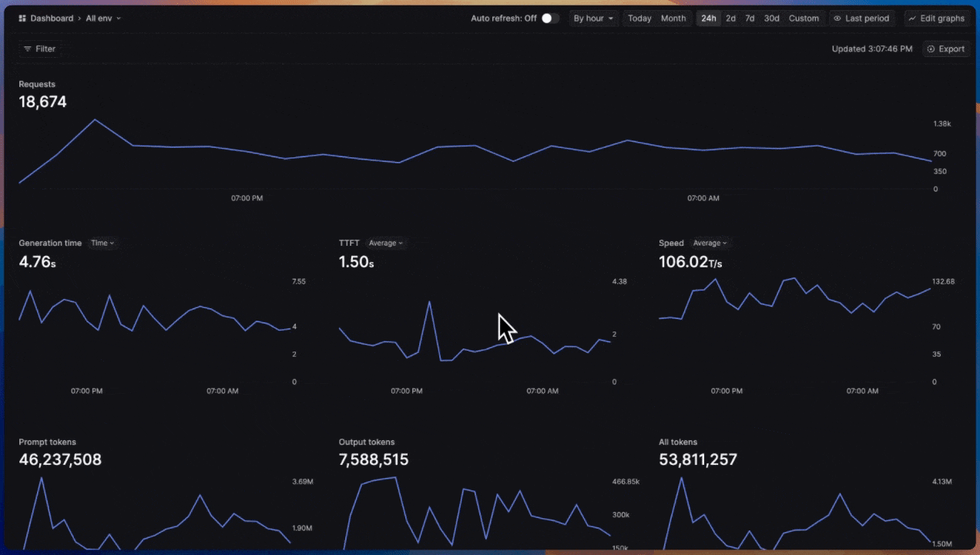The width and height of the screenshot is (980, 555).
Task: Click the Filter lines icon
Action: point(28,49)
